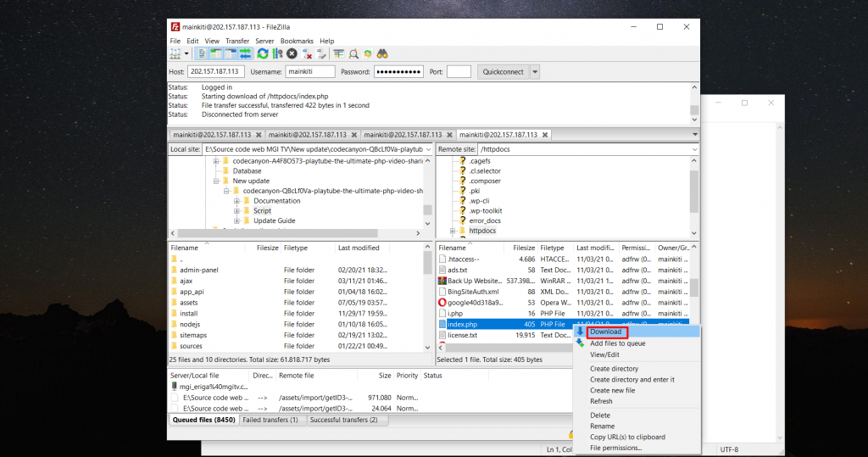Click the Port input field
This screenshot has width=868, height=457.
click(x=459, y=71)
